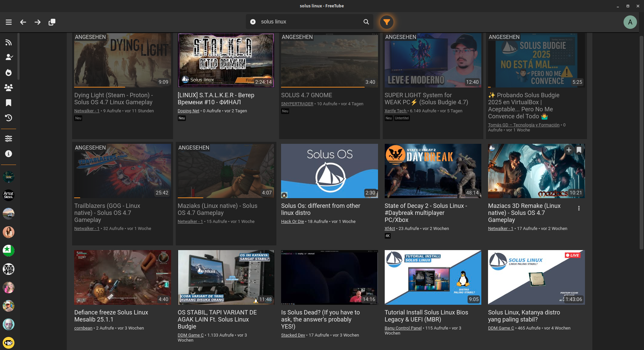This screenshot has height=350, width=644.
Task: Open Doping Net channel link
Action: click(x=189, y=111)
